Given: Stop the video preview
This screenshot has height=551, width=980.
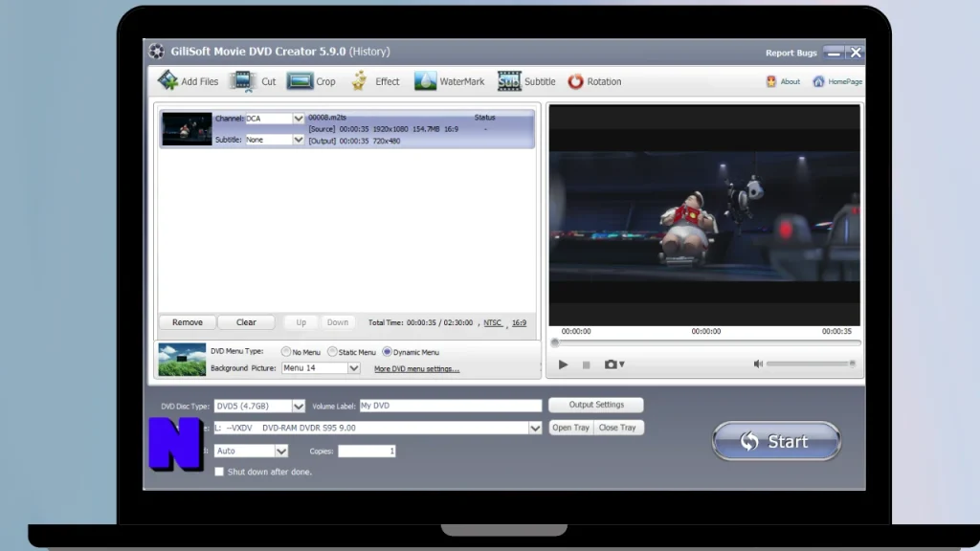Looking at the screenshot, I should point(587,364).
